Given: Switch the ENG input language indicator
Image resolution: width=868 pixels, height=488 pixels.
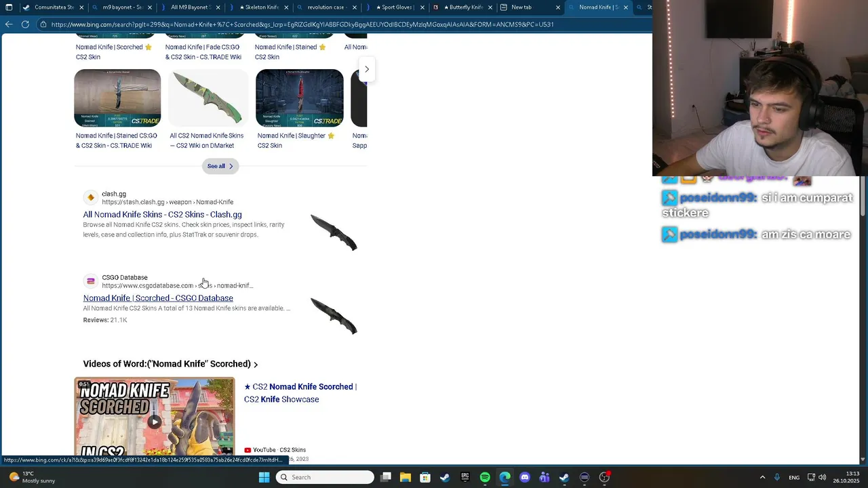Looking at the screenshot, I should [x=794, y=477].
